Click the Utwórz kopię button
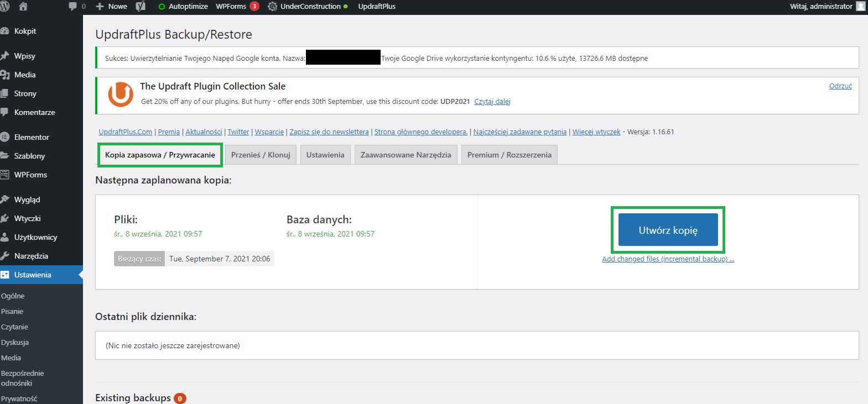 pyautogui.click(x=668, y=230)
